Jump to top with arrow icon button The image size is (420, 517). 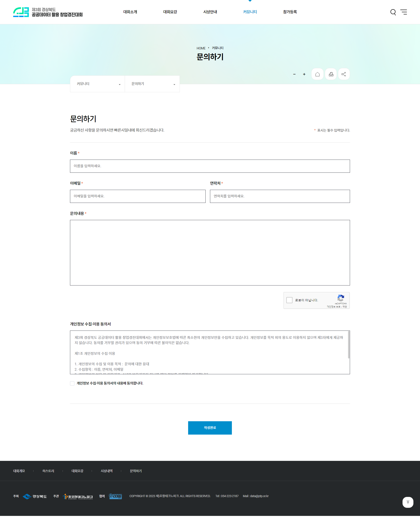pos(408,502)
